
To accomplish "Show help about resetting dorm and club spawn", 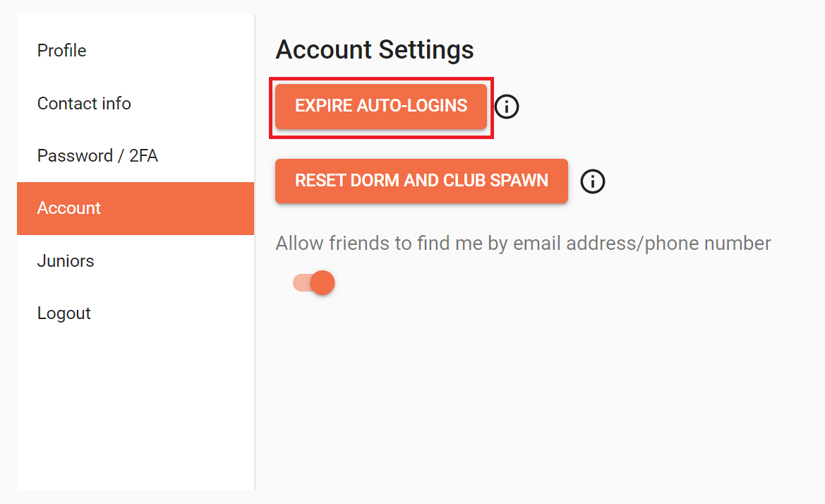I will click(x=592, y=181).
